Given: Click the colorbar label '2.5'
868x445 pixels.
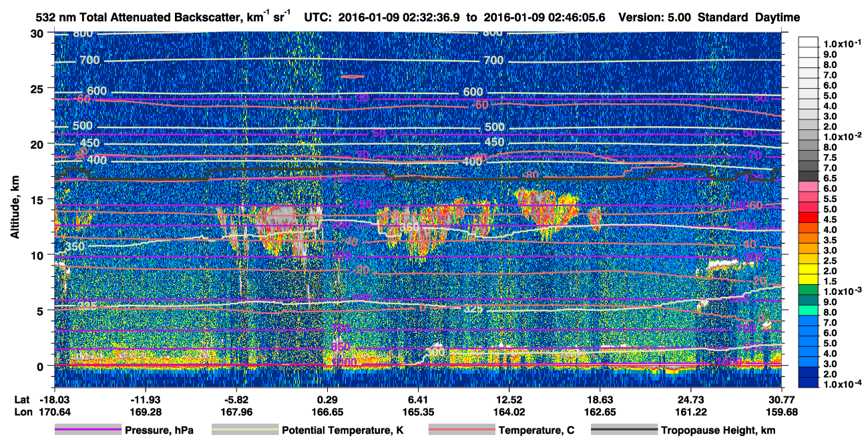Looking at the screenshot, I should click(x=829, y=261).
